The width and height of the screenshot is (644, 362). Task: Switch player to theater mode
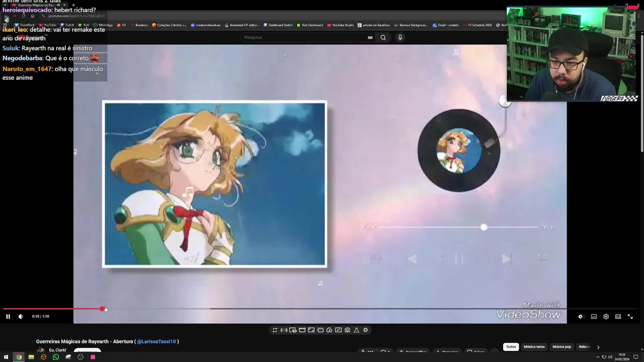[618, 316]
